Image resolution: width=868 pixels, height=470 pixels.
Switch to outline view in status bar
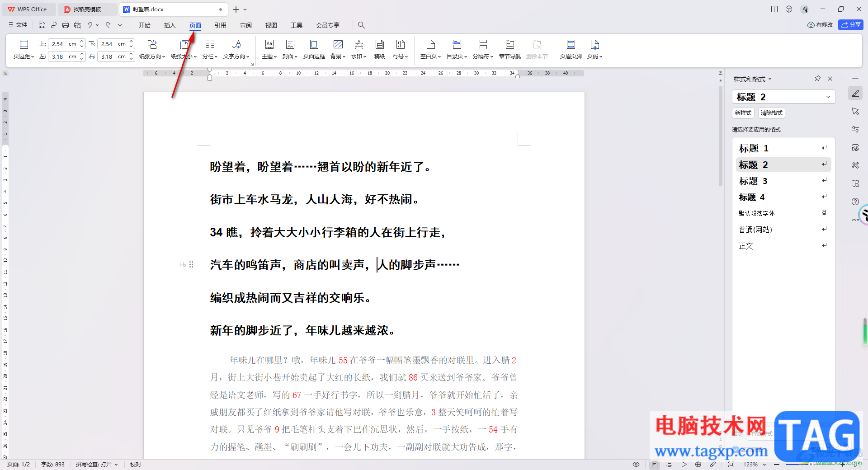pyautogui.click(x=669, y=464)
